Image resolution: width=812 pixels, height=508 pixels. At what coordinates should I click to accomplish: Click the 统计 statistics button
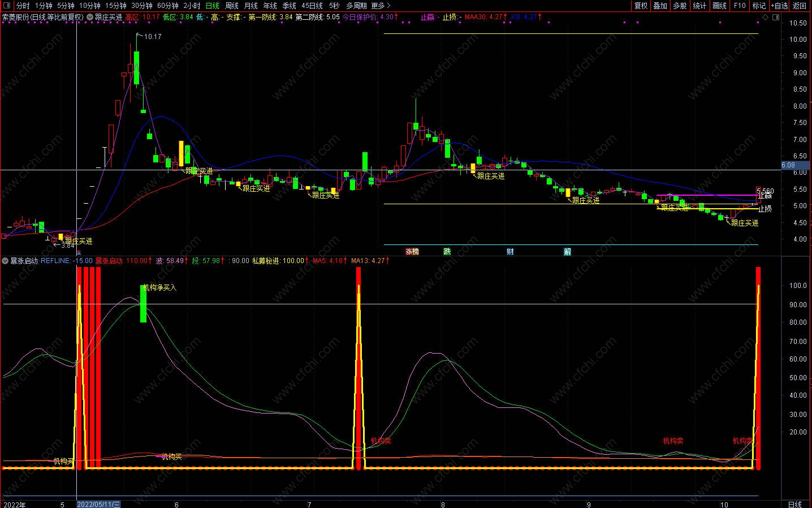click(699, 6)
